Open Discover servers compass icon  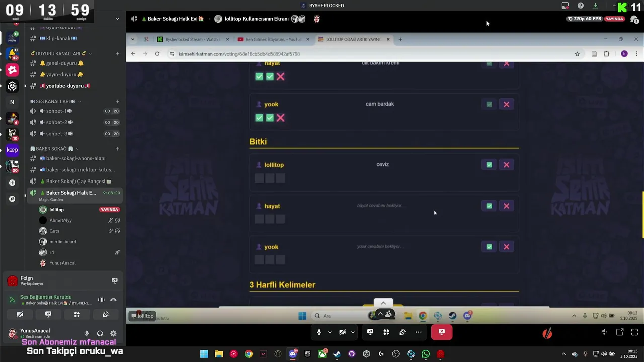click(12, 199)
